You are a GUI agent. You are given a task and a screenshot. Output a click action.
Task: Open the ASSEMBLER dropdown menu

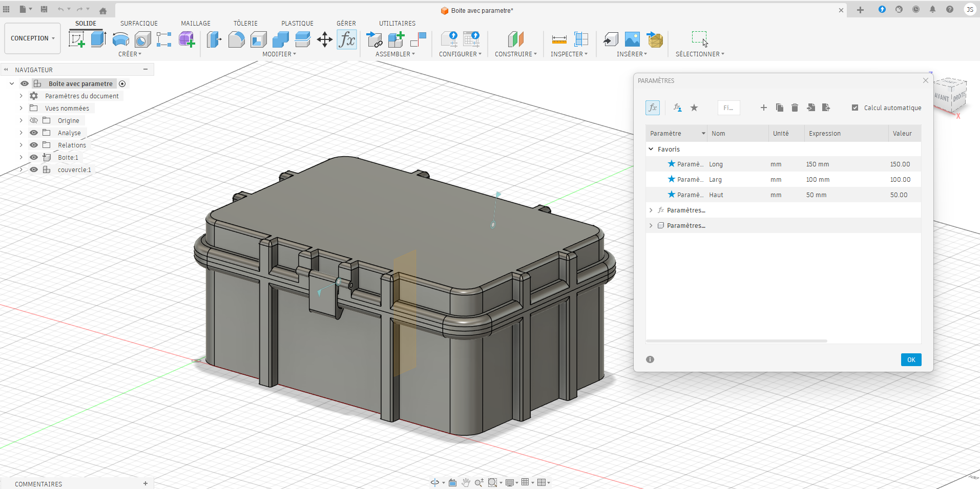[x=395, y=54]
